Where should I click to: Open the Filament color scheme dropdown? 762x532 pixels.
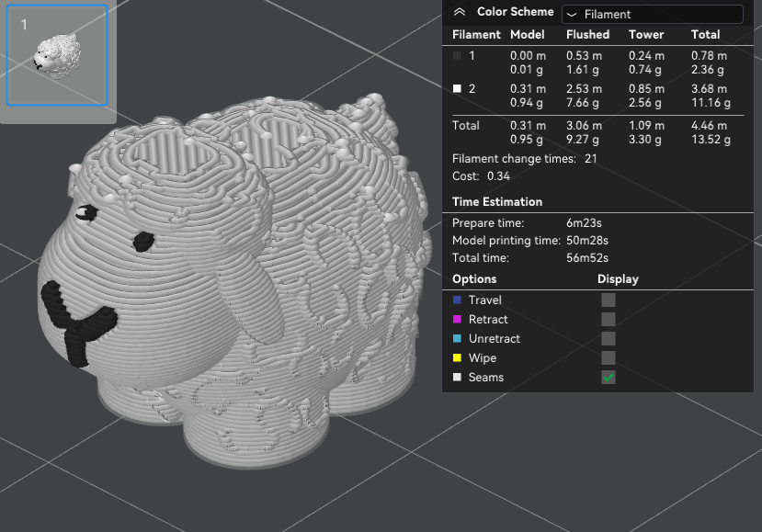tap(653, 14)
